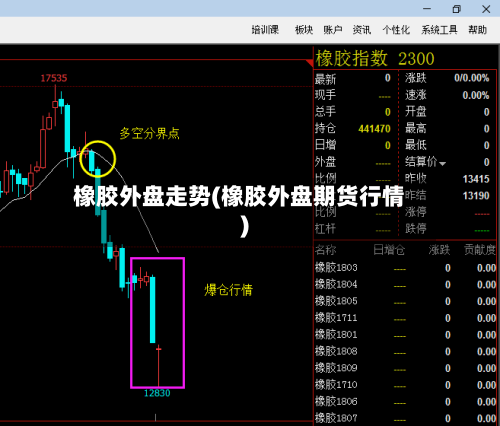Screen dimensions: 500x426
Task: Open the 账户 menu
Action: [333, 30]
